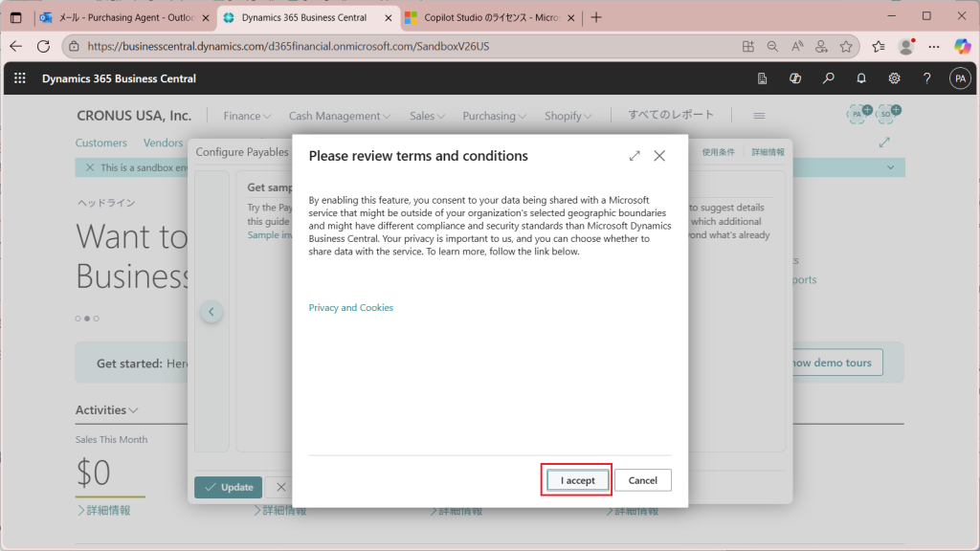Image resolution: width=980 pixels, height=551 pixels.
Task: Close the Copilot Studio browser tab
Action: point(570,18)
